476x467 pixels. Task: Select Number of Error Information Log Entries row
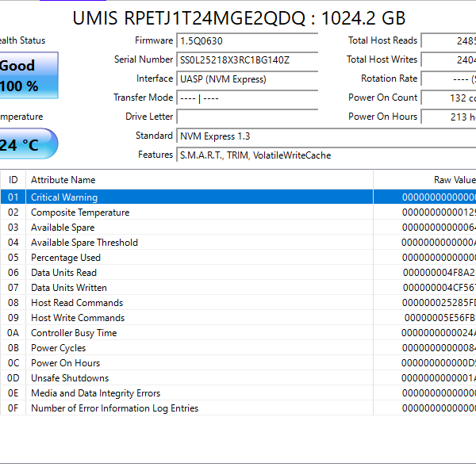click(x=238, y=408)
